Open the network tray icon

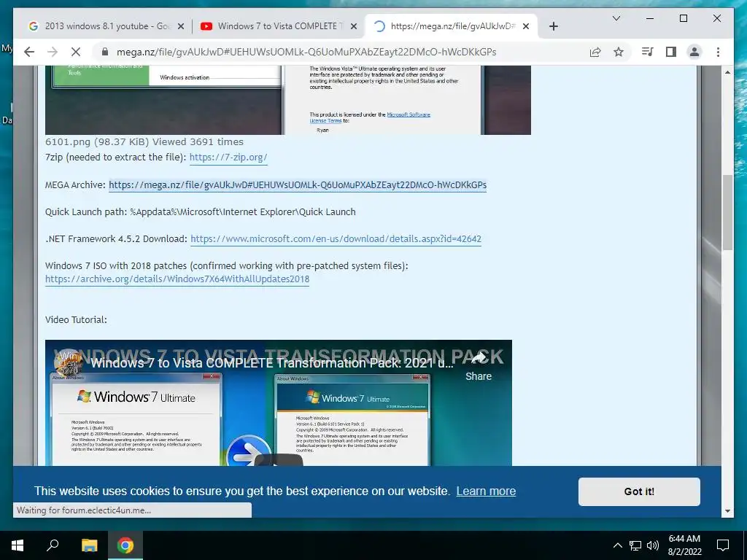[635, 545]
